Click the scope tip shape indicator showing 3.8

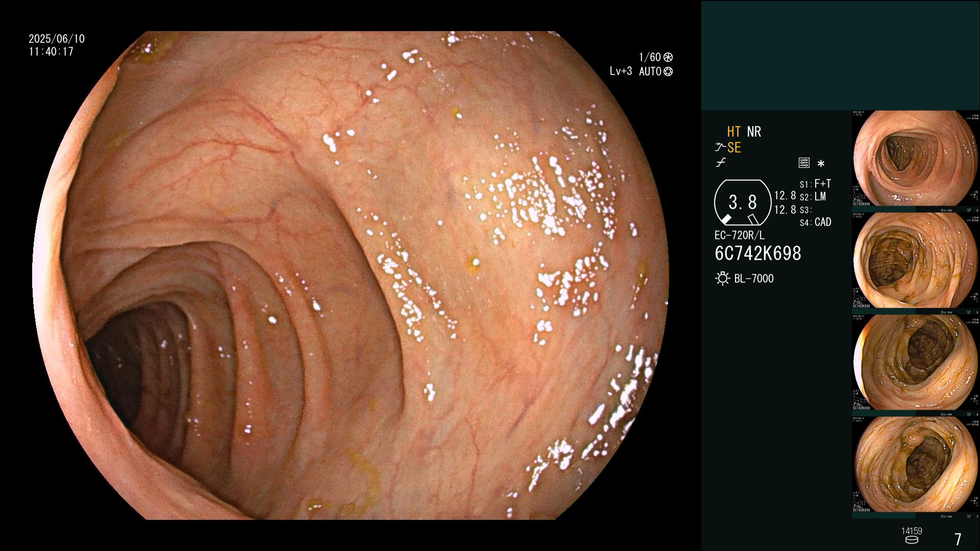742,203
